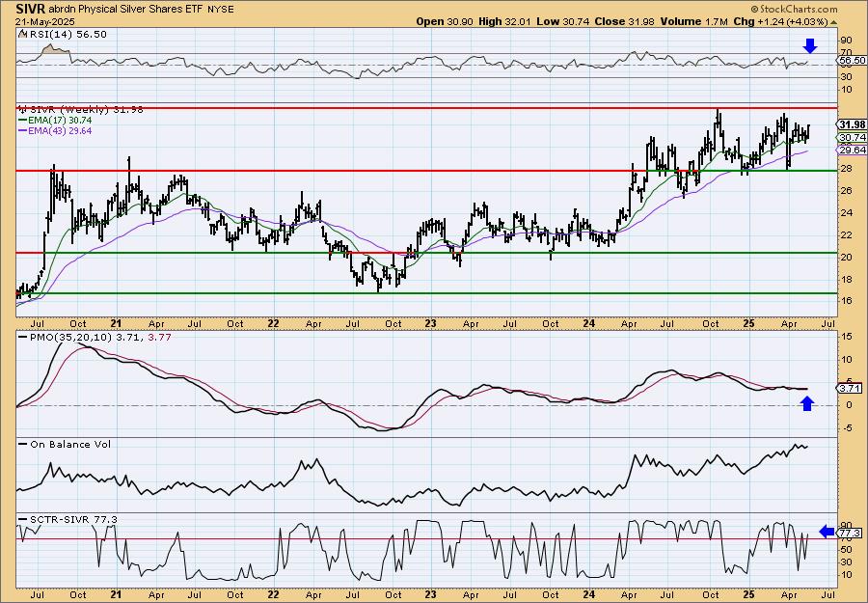Click the abrdn Physical Silver Shares ETF name

tap(126, 10)
